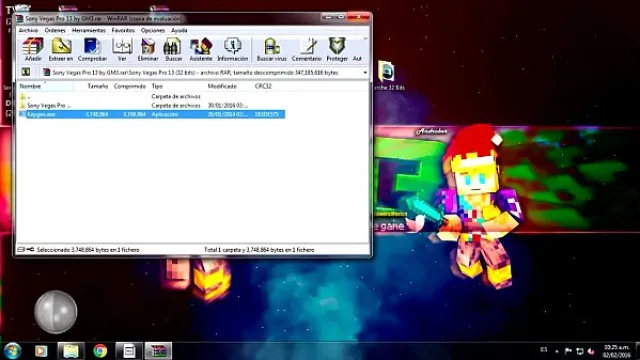Image resolution: width=640 pixels, height=360 pixels.
Task: Sort files by the CRC32 column
Action: [x=263, y=86]
